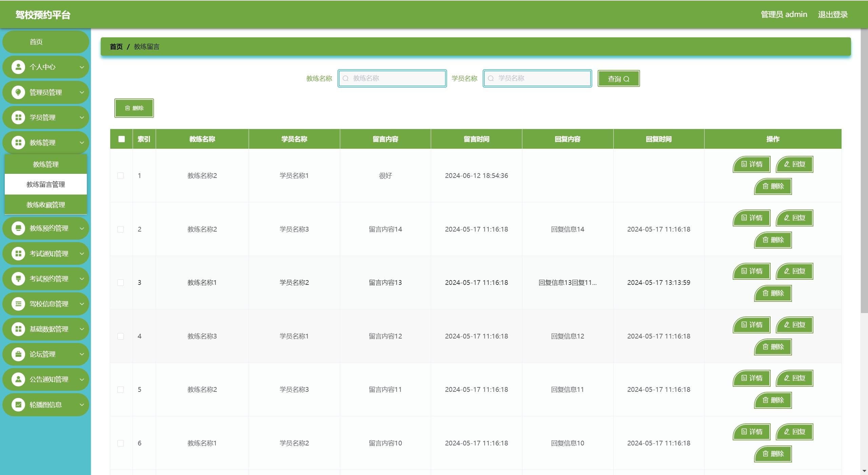The image size is (868, 475).
Task: Select the checkbox for row 4
Action: (x=120, y=336)
